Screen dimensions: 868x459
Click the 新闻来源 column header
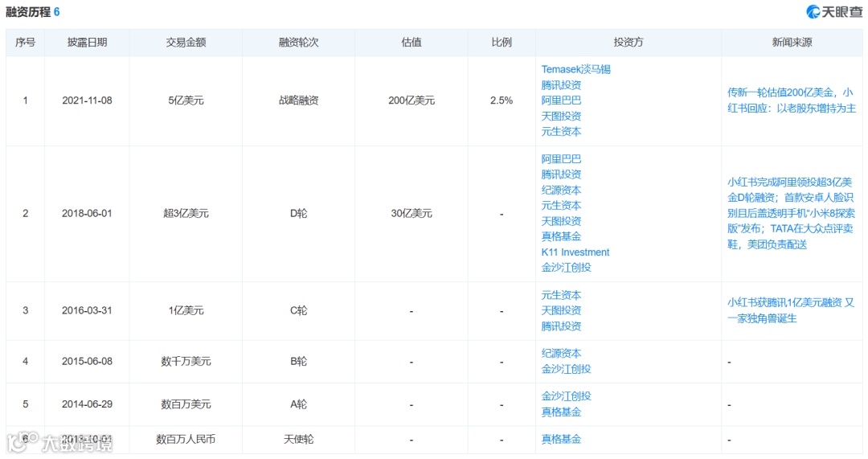792,42
